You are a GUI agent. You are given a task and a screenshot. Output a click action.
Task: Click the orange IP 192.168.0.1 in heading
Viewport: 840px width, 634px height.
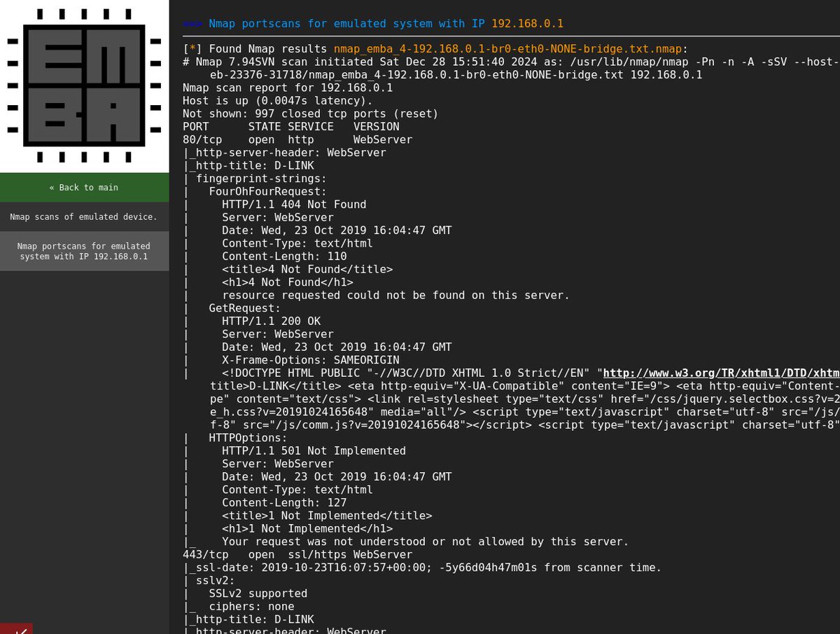[527, 24]
